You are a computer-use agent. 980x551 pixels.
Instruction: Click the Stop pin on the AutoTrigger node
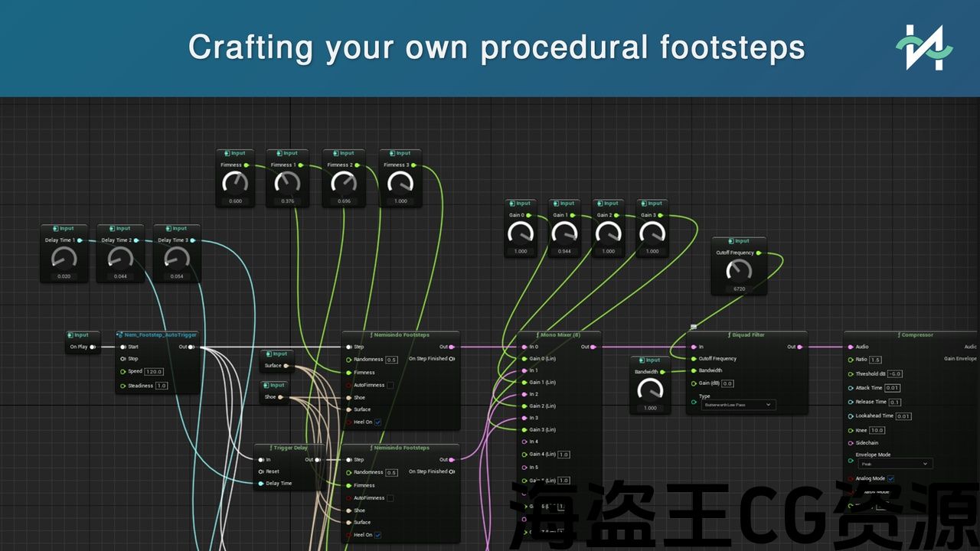(x=122, y=358)
